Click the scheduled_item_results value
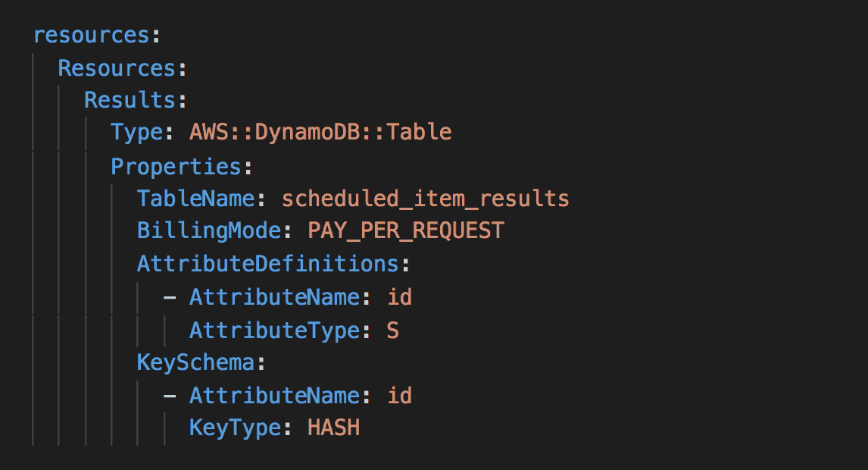 [425, 199]
